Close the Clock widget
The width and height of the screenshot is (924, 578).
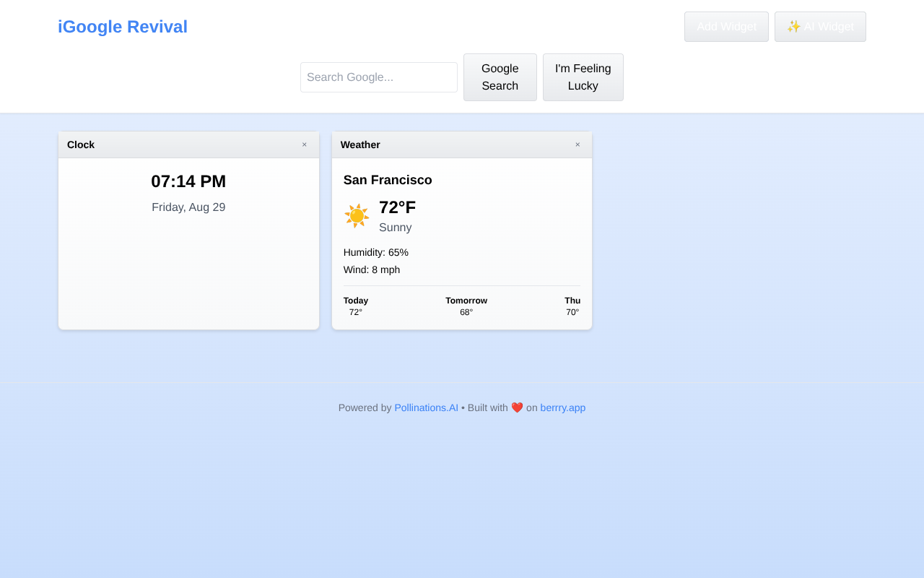304,144
